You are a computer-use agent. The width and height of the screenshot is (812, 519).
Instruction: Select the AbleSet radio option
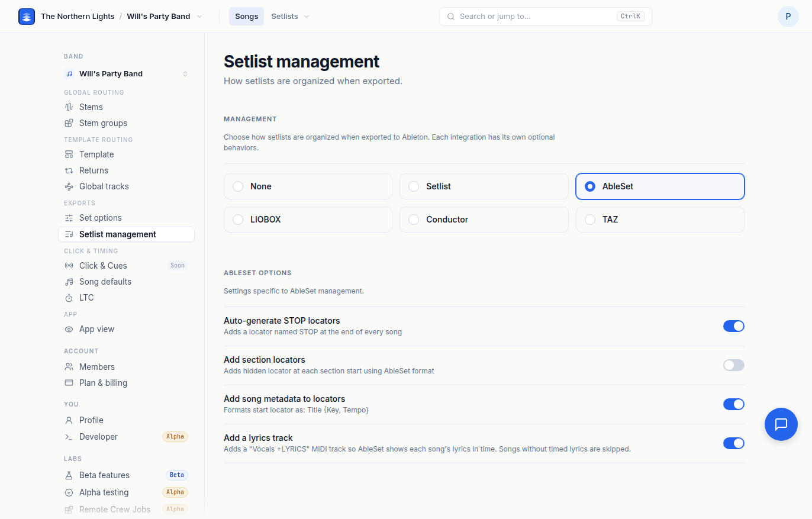click(x=660, y=186)
